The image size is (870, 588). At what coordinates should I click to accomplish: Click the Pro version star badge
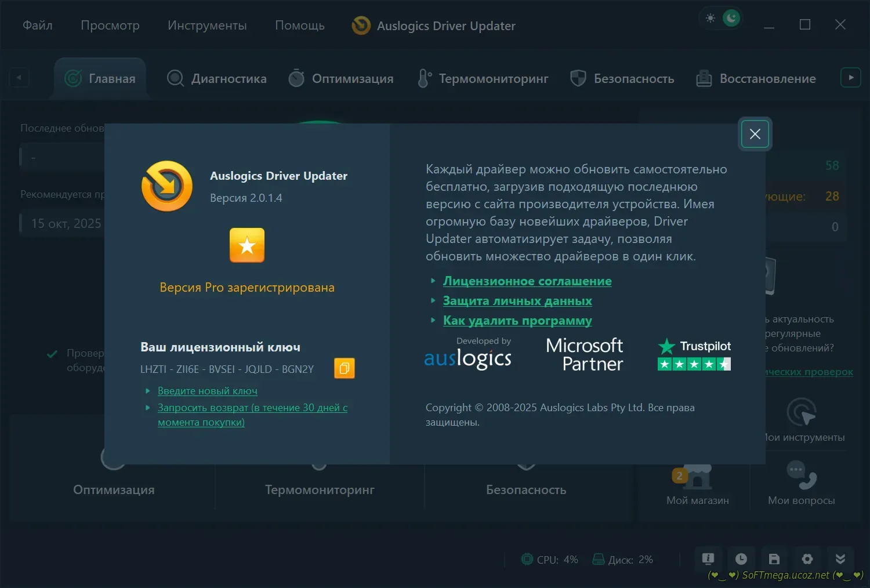[247, 245]
